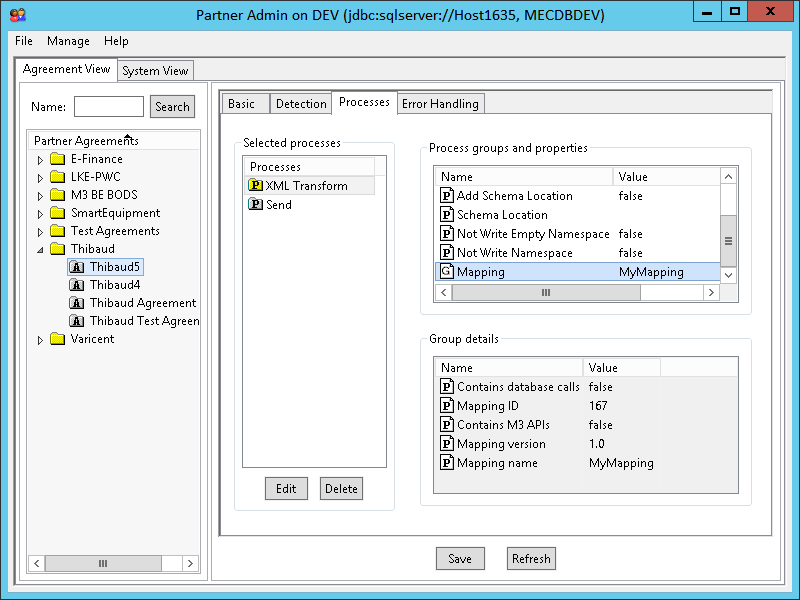Click the Contains M3 APIs property icon

[x=446, y=425]
